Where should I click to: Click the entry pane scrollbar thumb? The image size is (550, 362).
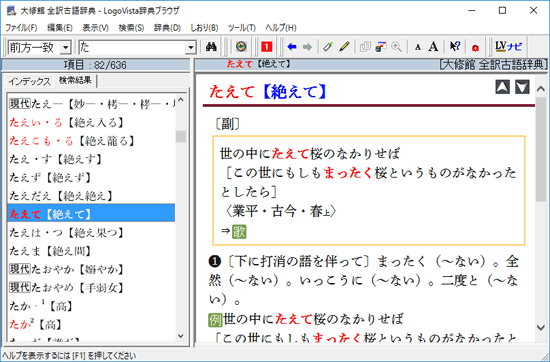tap(541, 149)
